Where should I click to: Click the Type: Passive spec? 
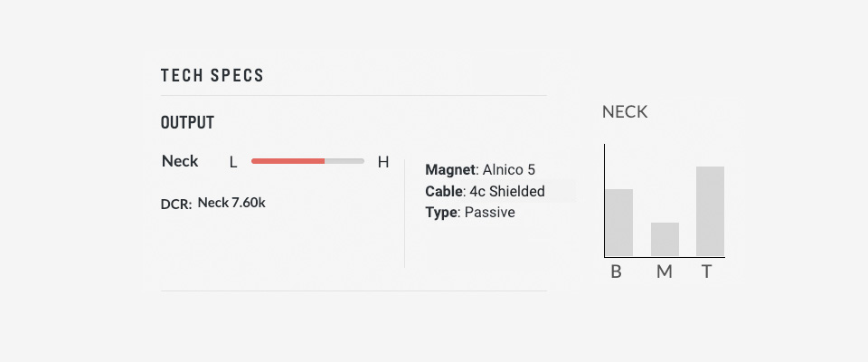(x=470, y=213)
